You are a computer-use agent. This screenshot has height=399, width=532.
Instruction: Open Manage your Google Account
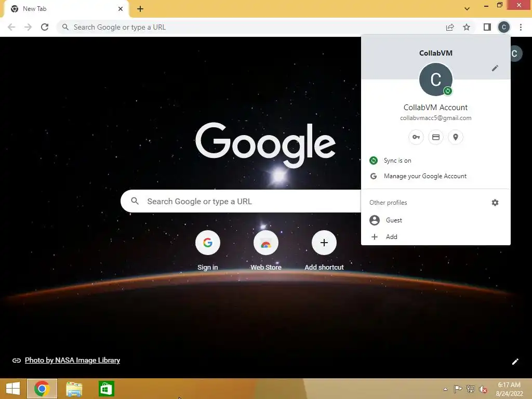tap(436, 176)
